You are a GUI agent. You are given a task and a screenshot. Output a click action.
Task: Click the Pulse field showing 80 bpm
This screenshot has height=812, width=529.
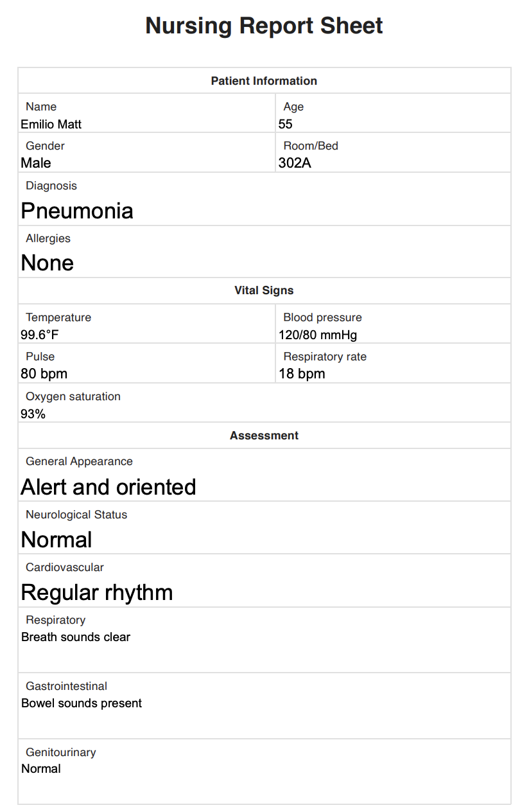coord(146,374)
